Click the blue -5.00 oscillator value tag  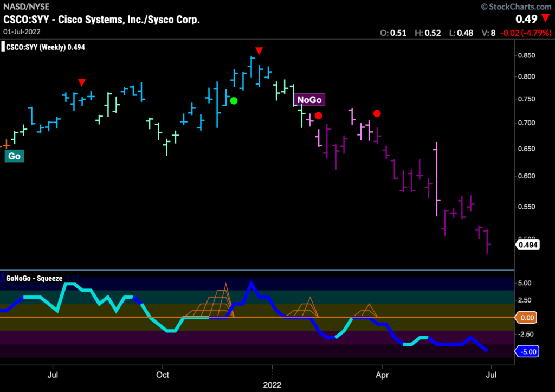tap(527, 352)
